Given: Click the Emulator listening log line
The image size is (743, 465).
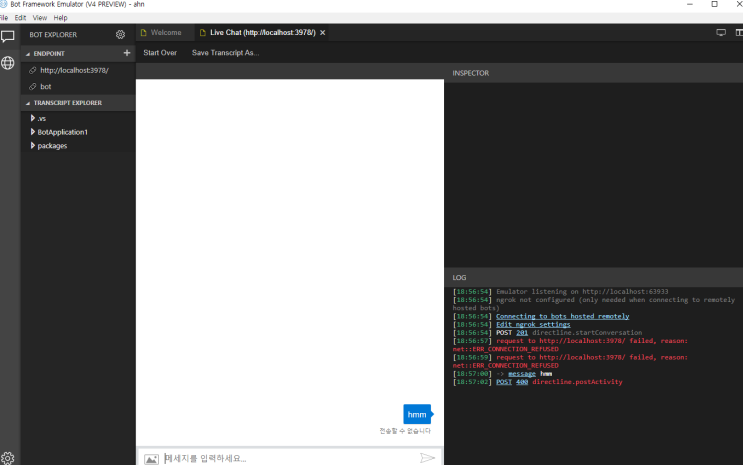Looking at the screenshot, I should (561, 292).
